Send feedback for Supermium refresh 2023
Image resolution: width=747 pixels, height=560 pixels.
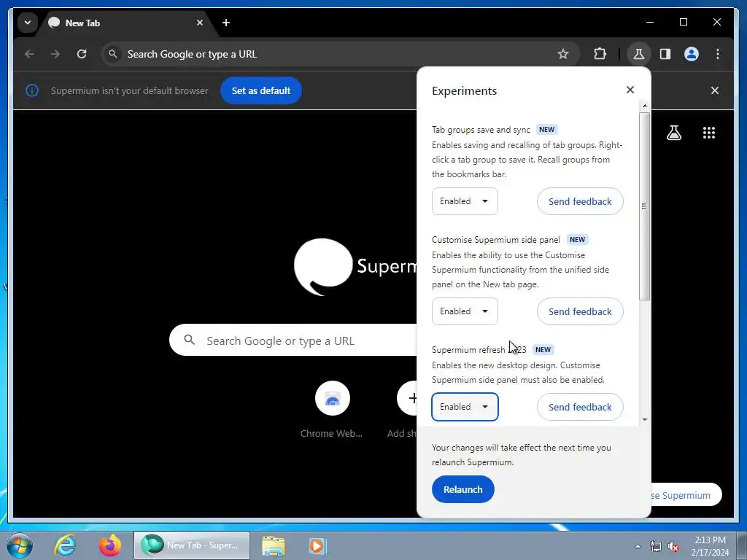(x=580, y=407)
